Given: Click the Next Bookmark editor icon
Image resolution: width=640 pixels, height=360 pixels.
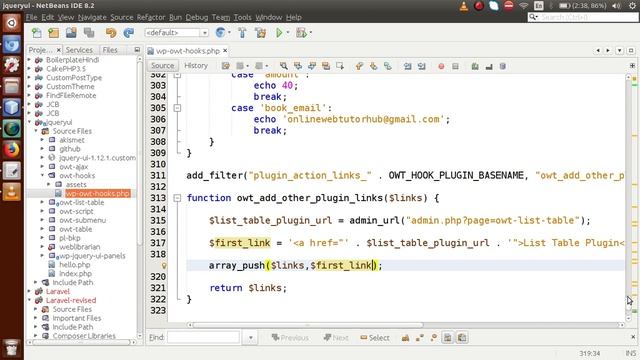Looking at the screenshot, I should (x=373, y=66).
